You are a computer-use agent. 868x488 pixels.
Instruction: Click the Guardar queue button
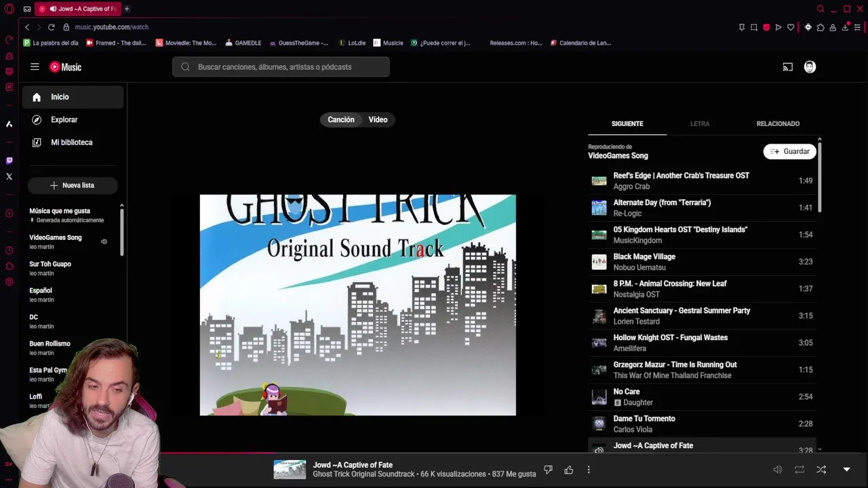pos(789,151)
